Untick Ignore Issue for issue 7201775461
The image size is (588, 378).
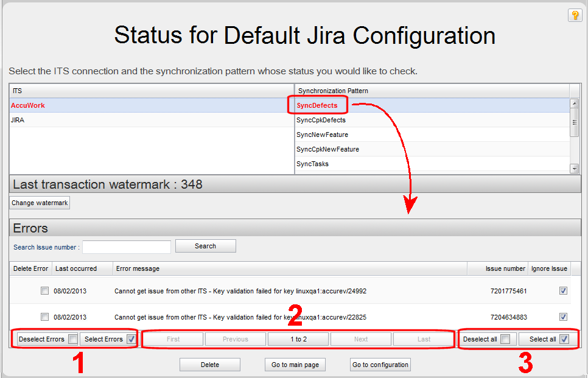(563, 291)
